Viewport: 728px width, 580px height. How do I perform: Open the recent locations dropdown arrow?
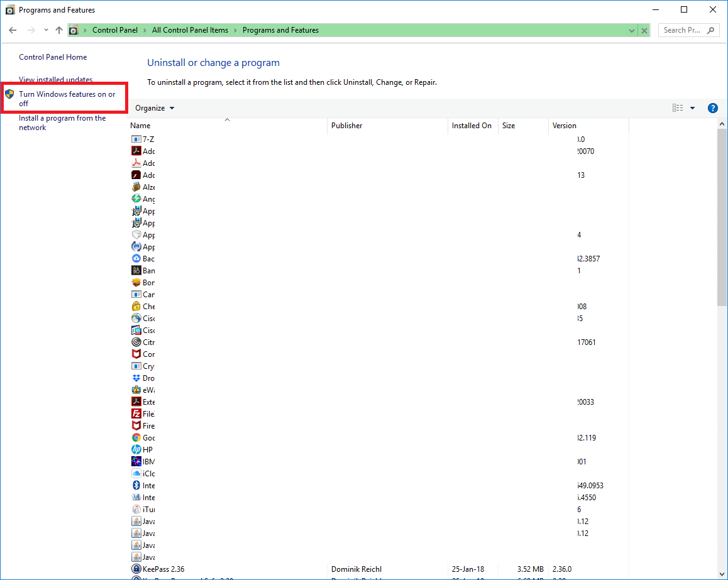(x=46, y=30)
